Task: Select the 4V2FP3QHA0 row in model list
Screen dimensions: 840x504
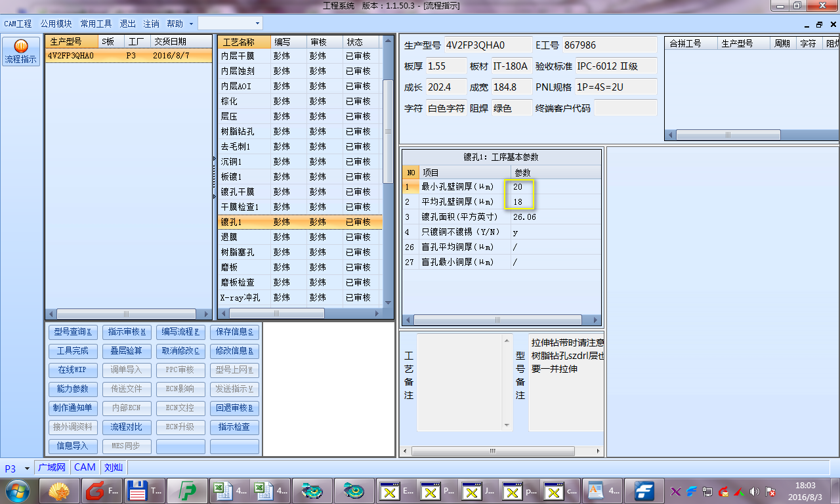Action: [x=129, y=56]
